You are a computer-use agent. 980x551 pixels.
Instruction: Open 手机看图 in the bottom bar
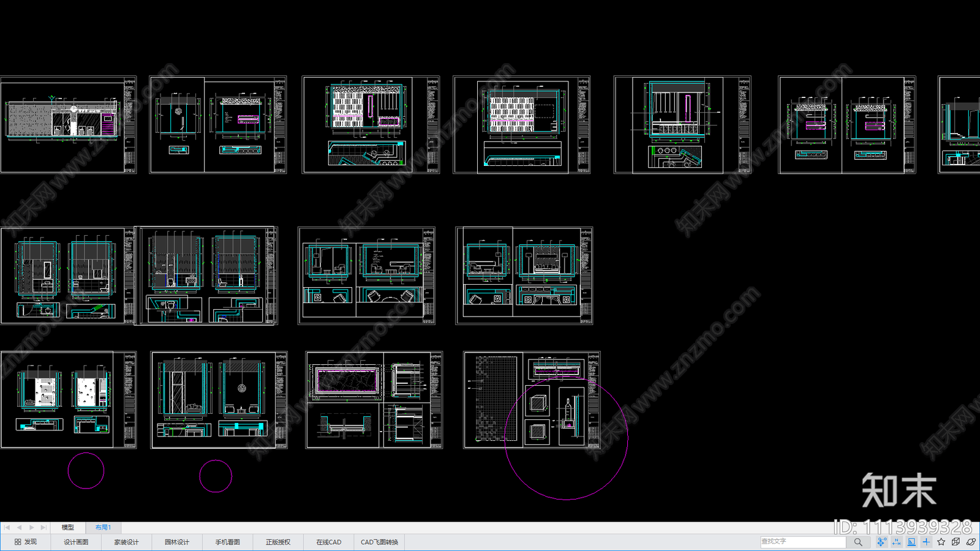coord(227,542)
